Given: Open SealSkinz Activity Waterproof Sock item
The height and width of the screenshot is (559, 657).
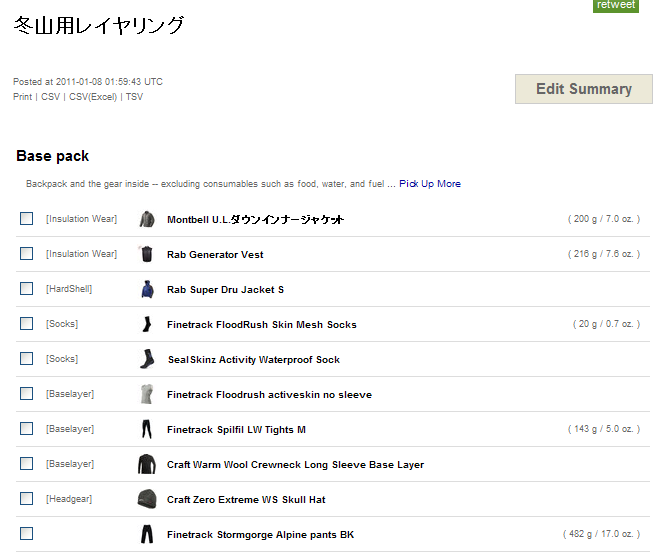Looking at the screenshot, I should click(x=253, y=360).
